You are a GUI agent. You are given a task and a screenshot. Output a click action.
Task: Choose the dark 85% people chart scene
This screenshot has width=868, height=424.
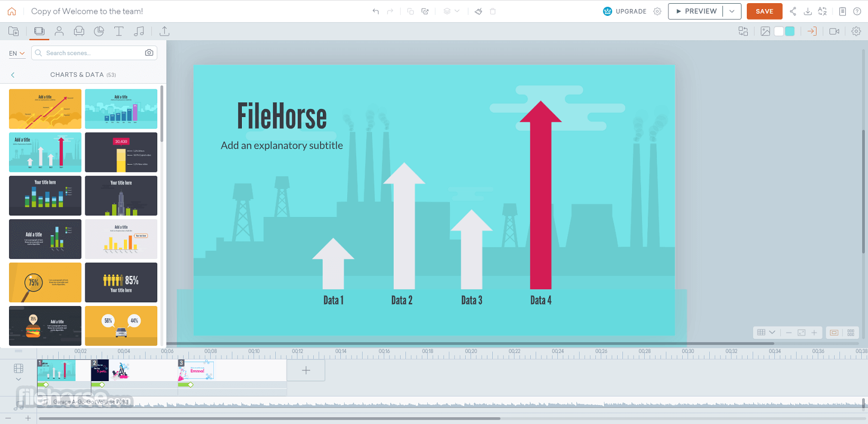[121, 282]
